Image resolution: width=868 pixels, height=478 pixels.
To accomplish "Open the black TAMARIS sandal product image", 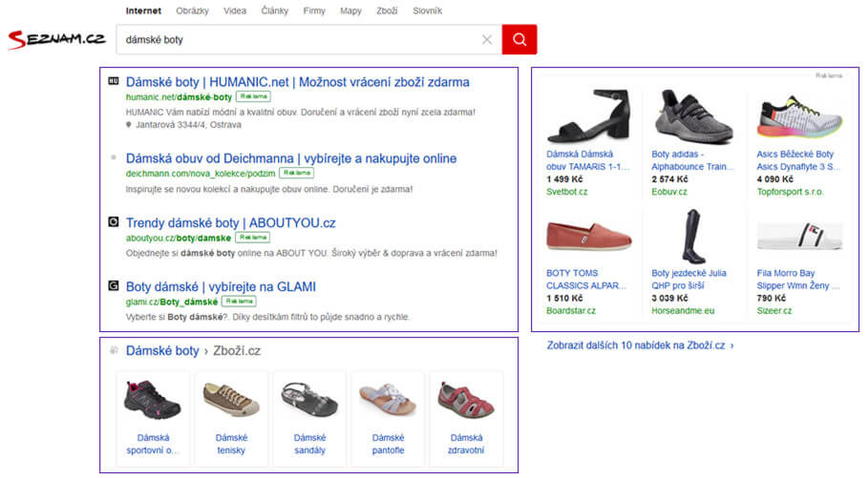I will click(589, 116).
